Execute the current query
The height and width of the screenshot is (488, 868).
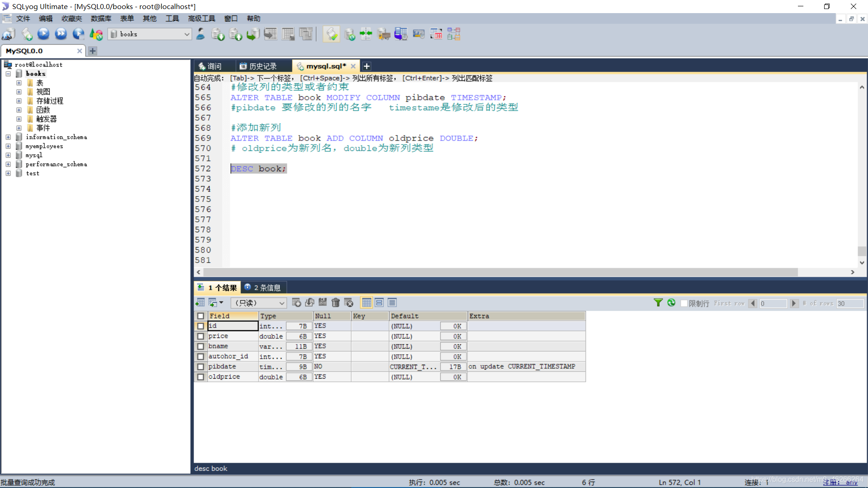pyautogui.click(x=43, y=34)
